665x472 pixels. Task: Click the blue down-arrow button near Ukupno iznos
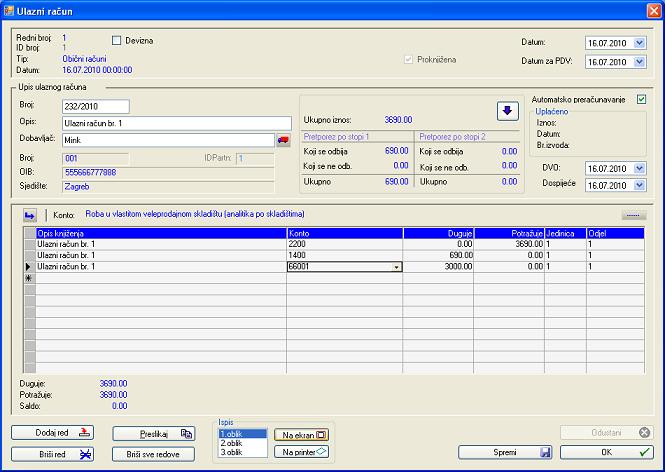click(x=508, y=111)
